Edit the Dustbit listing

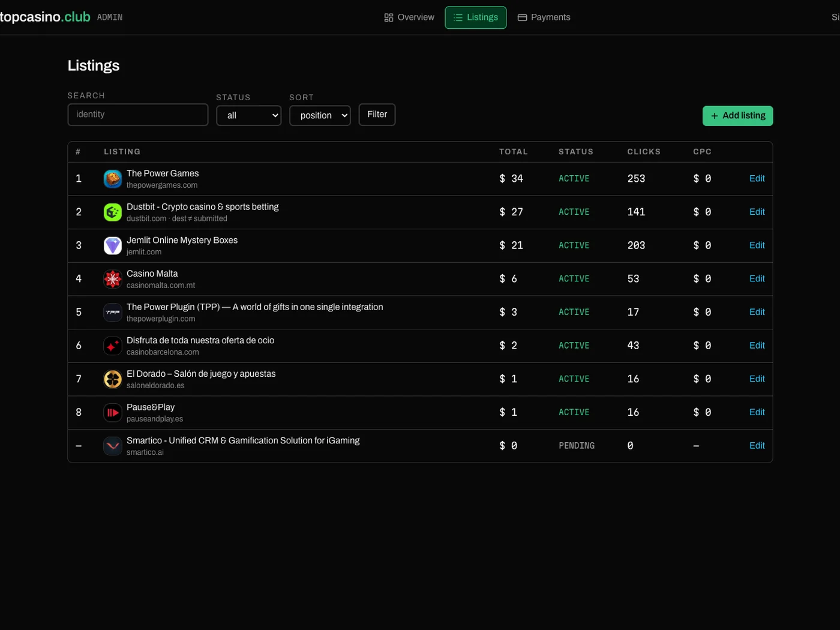click(x=757, y=212)
